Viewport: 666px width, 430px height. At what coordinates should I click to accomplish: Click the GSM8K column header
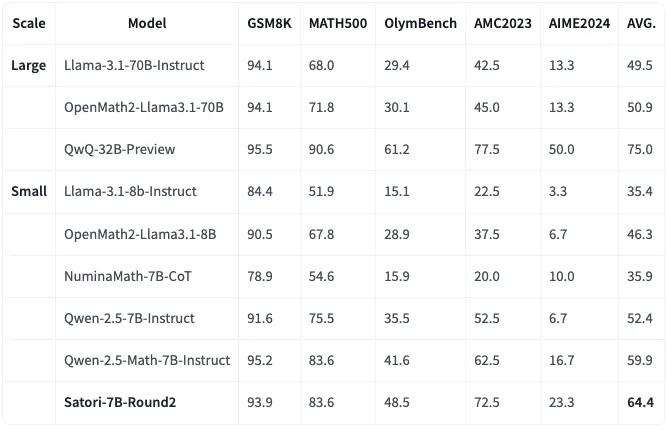pos(267,23)
